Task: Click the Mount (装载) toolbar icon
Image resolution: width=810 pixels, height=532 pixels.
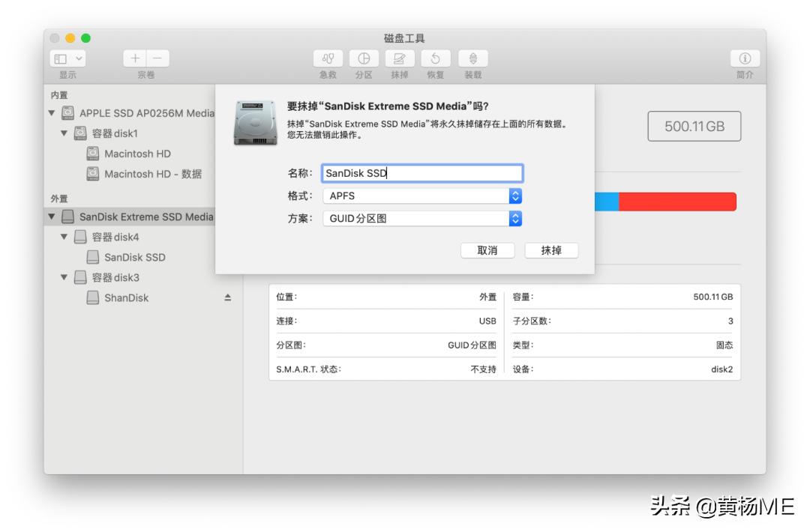Action: pos(472,58)
